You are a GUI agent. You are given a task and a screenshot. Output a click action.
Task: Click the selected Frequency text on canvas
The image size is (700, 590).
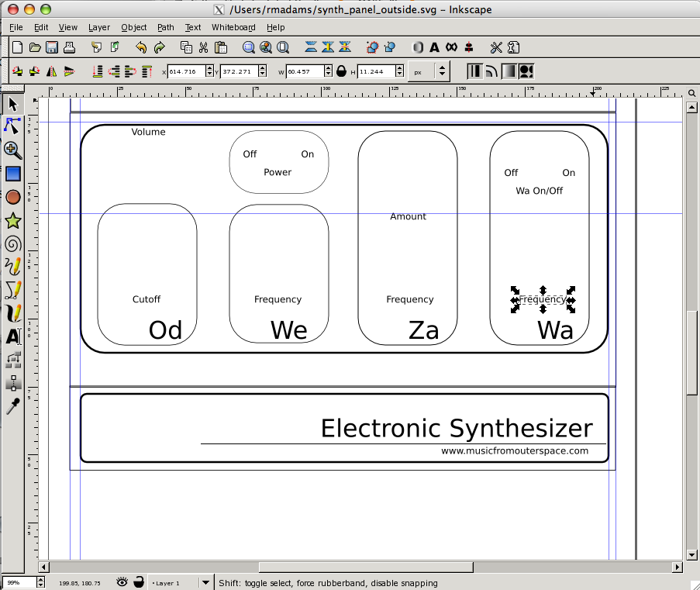pyautogui.click(x=543, y=299)
